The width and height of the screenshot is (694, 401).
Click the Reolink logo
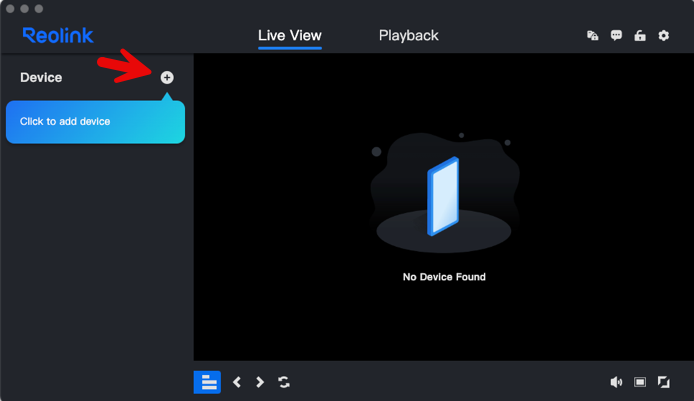coord(58,35)
